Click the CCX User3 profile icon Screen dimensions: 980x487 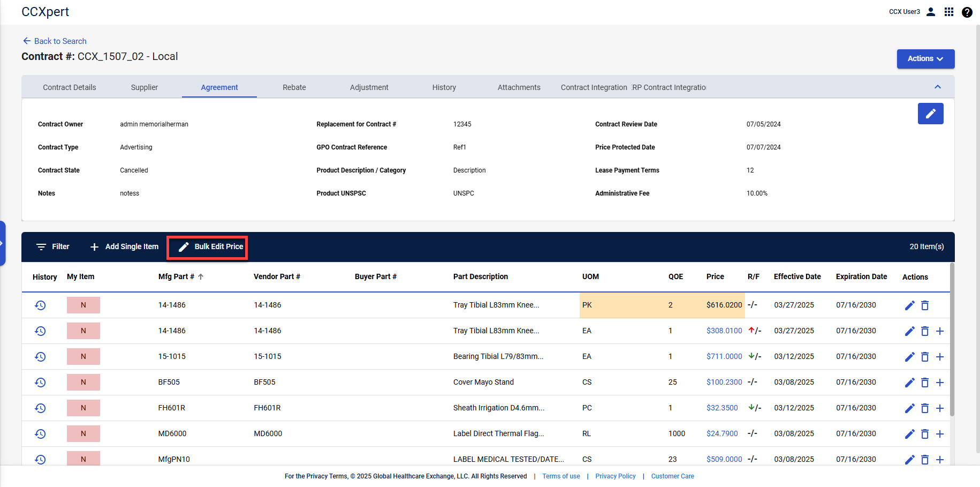pos(931,11)
